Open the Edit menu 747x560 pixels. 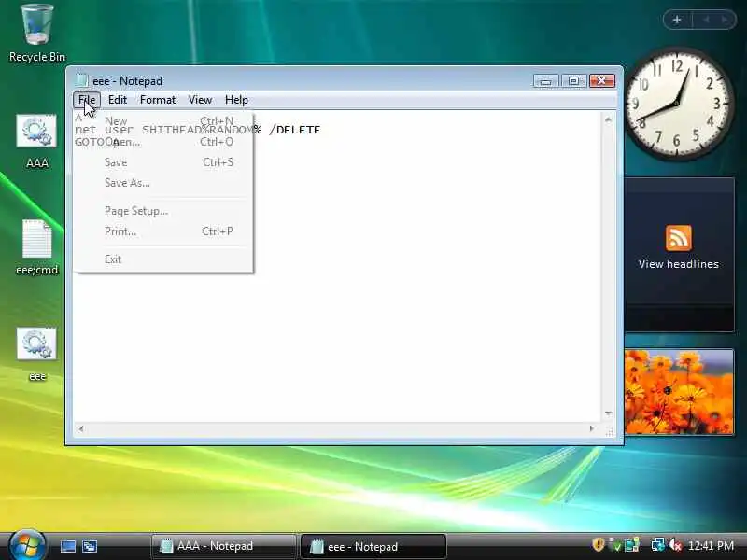point(118,100)
